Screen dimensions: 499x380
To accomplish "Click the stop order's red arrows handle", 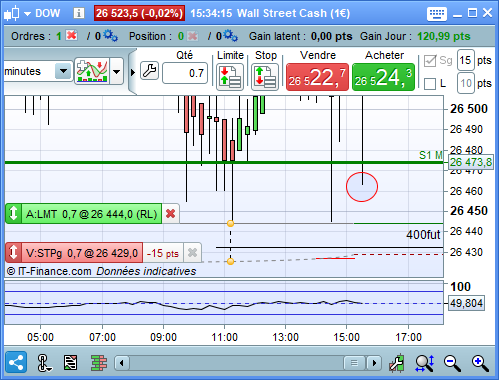I will [13, 253].
